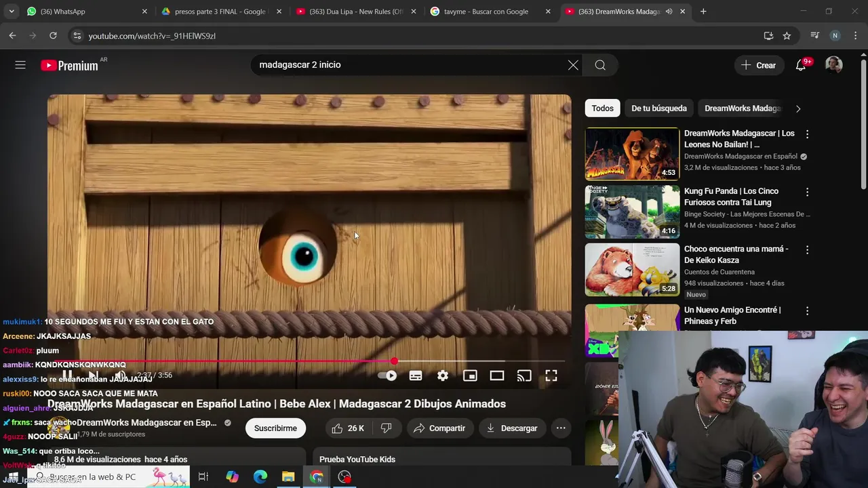Switch to presos parte 3 FINAL tab

point(220,12)
